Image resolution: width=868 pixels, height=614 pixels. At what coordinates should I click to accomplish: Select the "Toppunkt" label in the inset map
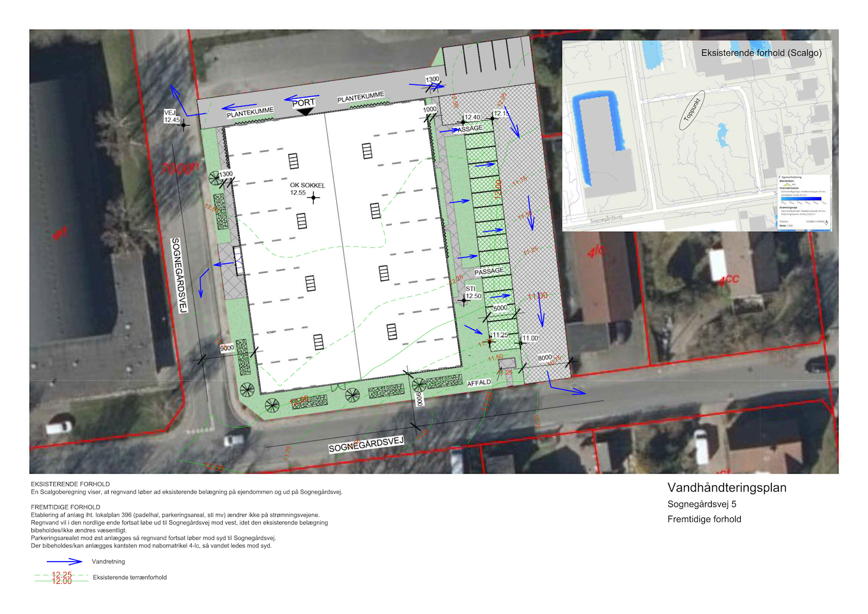click(x=692, y=110)
